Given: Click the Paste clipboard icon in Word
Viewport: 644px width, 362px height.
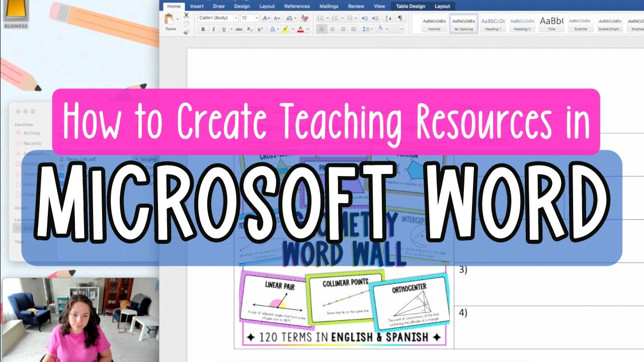Looking at the screenshot, I should pos(170,19).
